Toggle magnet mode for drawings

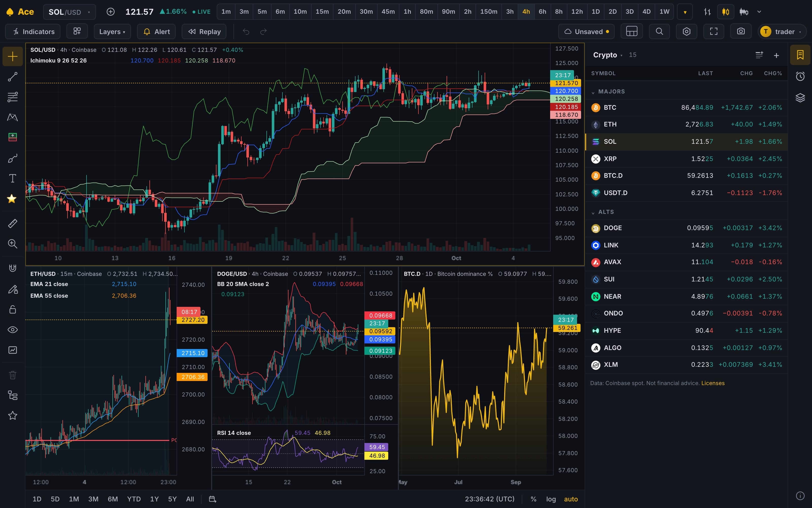click(12, 268)
